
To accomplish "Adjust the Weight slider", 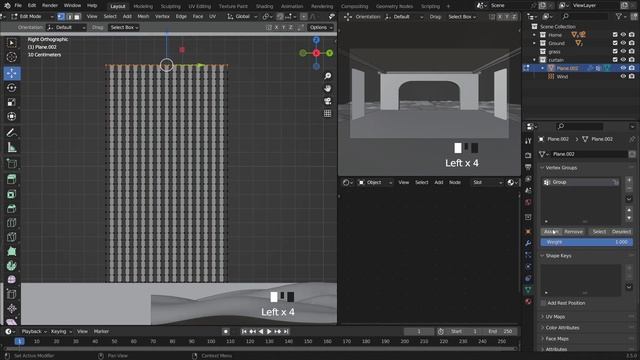I will (x=587, y=242).
